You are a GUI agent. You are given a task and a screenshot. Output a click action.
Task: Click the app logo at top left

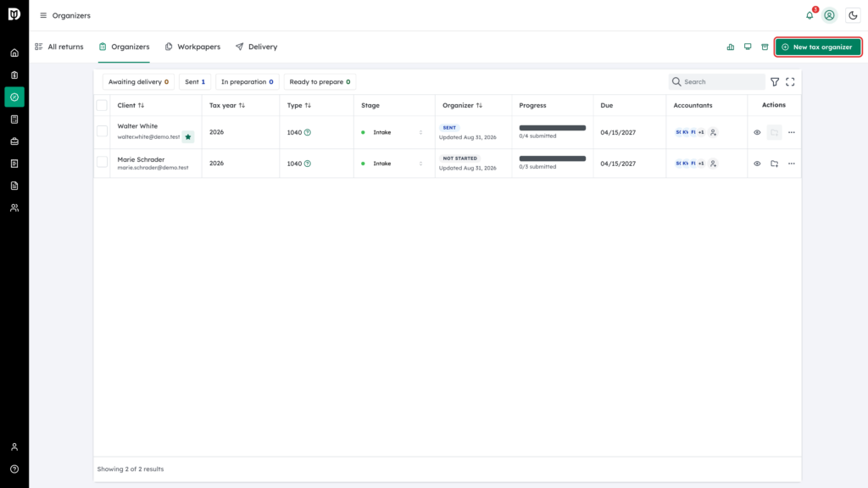tap(14, 14)
